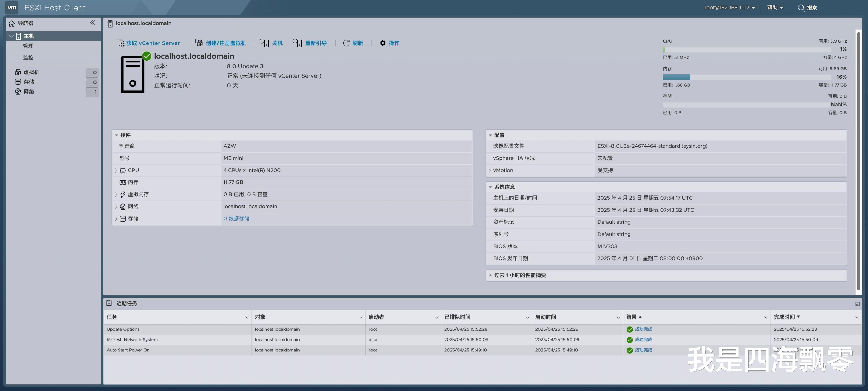Click the Create/Register VM icon
The width and height of the screenshot is (868, 391).
(x=198, y=43)
